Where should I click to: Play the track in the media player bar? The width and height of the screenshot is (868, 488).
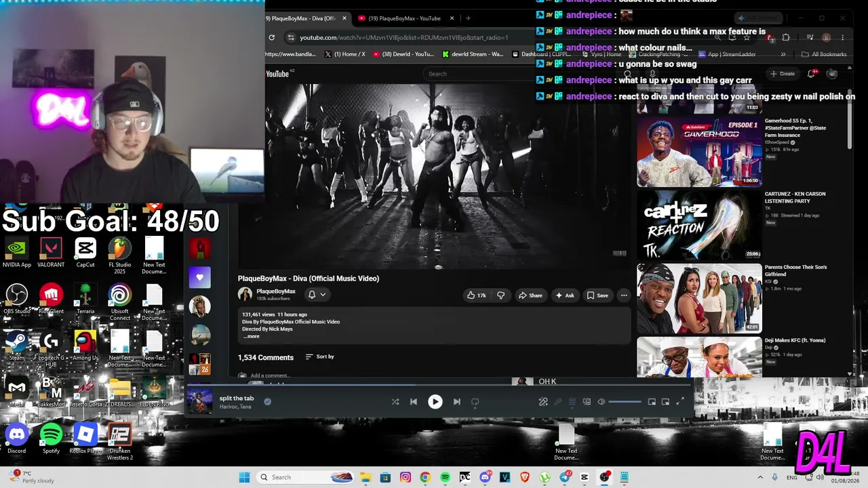click(435, 402)
